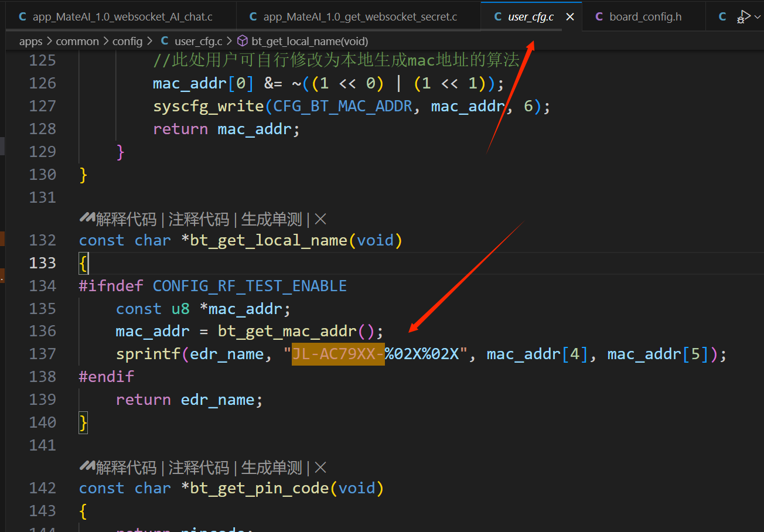Open the board_config.h tab
Screen dimensions: 764x532
pos(645,17)
